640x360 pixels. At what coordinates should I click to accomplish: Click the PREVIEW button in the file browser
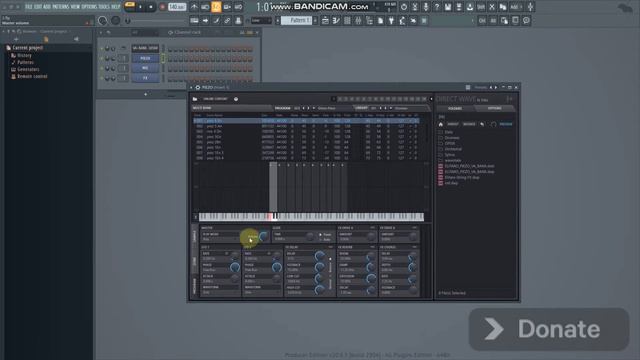click(x=506, y=124)
